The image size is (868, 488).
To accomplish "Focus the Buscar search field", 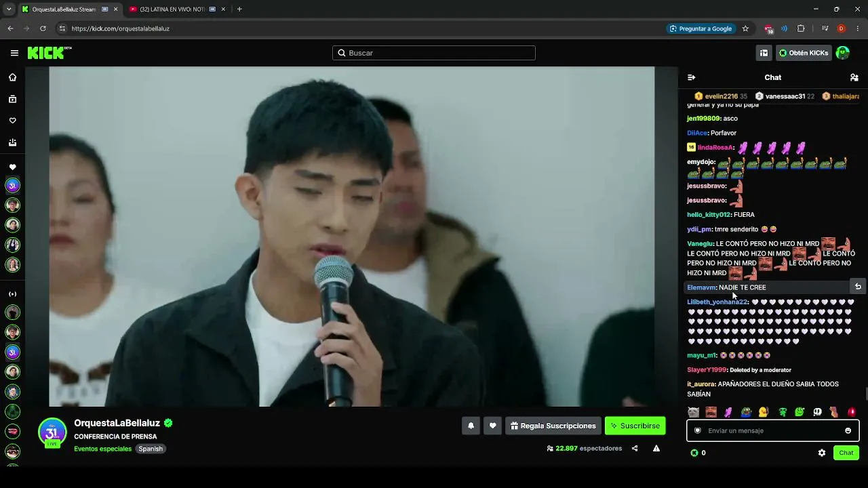I will pyautogui.click(x=434, y=53).
